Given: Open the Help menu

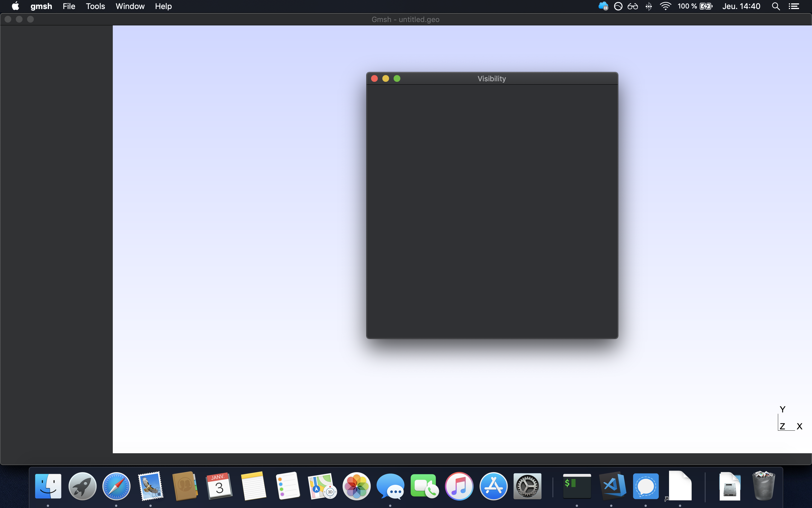Looking at the screenshot, I should [x=164, y=6].
